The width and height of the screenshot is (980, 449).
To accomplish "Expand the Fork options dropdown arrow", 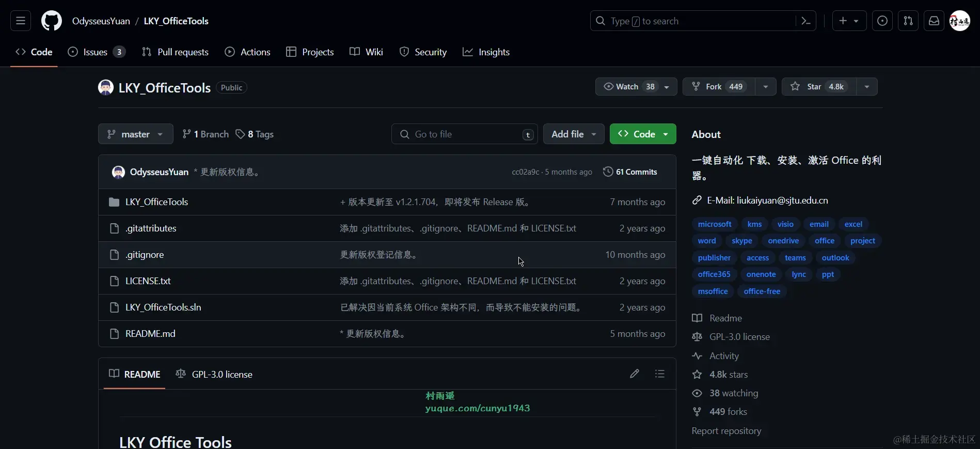I will click(766, 87).
